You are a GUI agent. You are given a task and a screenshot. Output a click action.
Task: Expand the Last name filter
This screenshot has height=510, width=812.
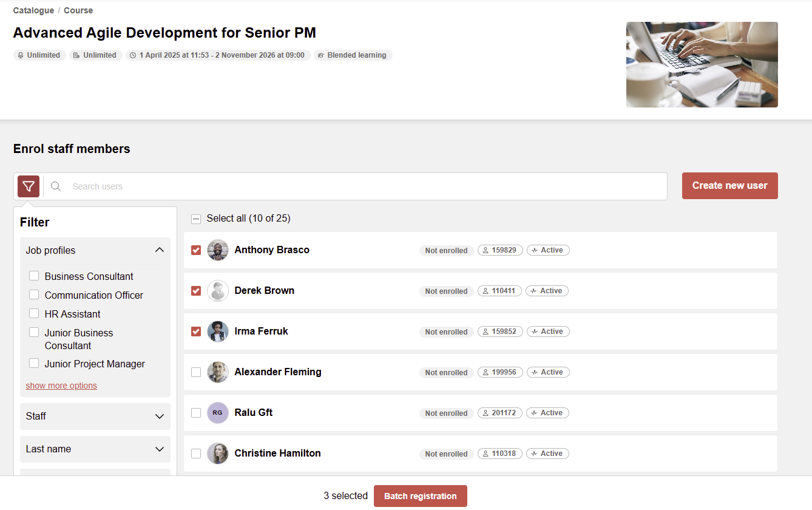click(159, 449)
